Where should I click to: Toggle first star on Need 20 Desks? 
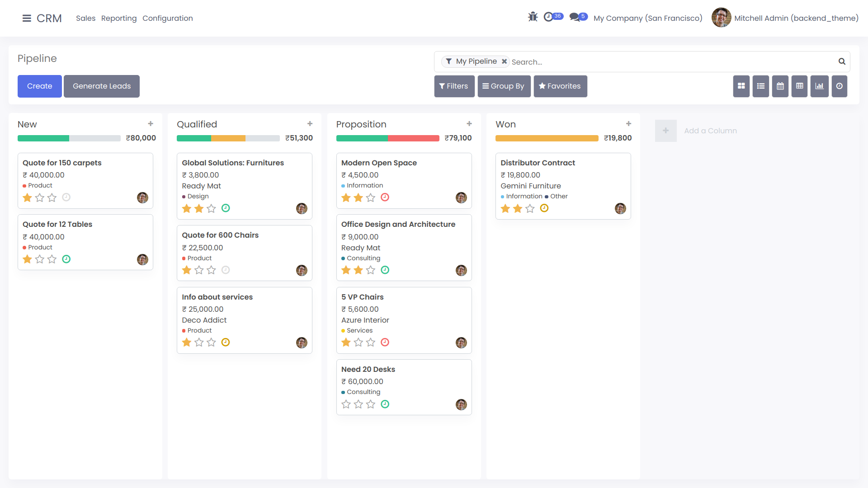coord(346,404)
